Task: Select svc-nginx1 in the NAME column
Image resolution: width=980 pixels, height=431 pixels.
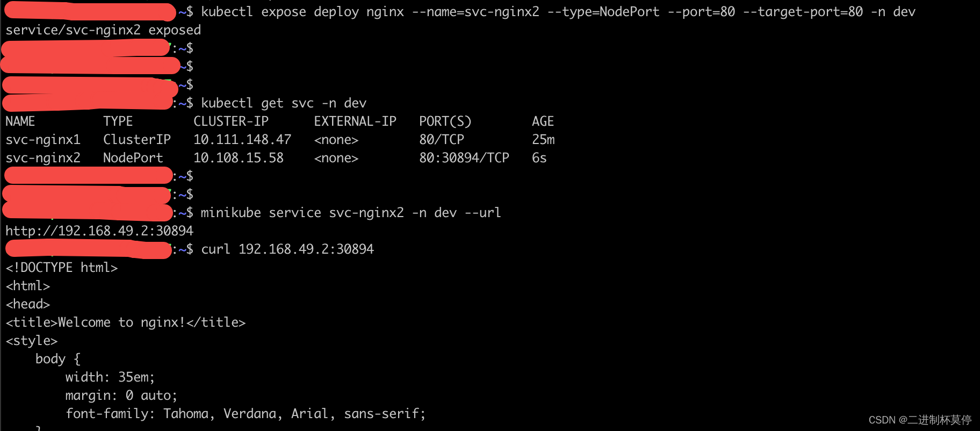Action: click(43, 140)
